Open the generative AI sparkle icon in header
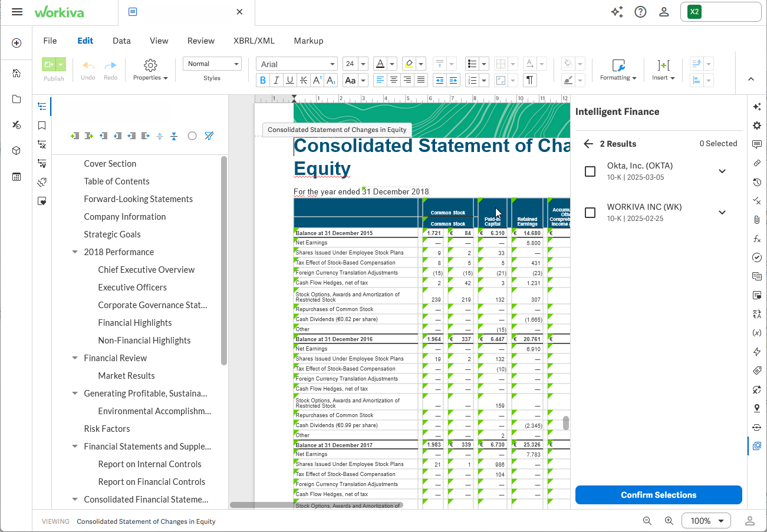 tap(617, 12)
